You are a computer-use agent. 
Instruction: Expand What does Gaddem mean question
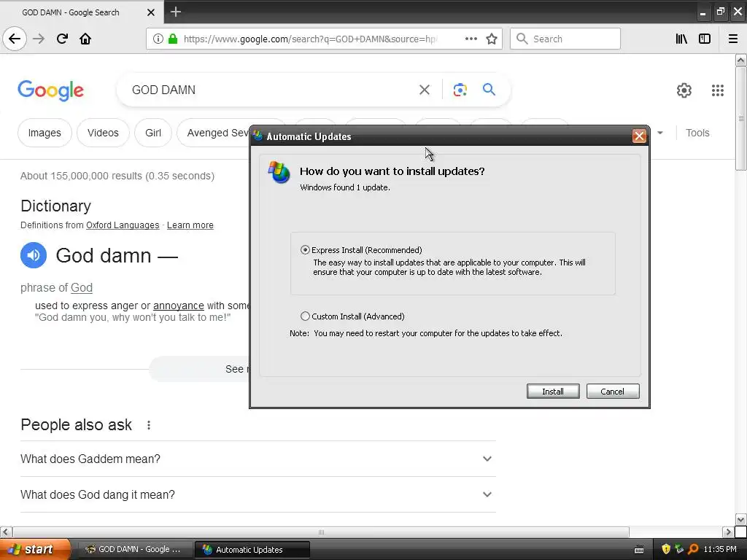point(258,459)
